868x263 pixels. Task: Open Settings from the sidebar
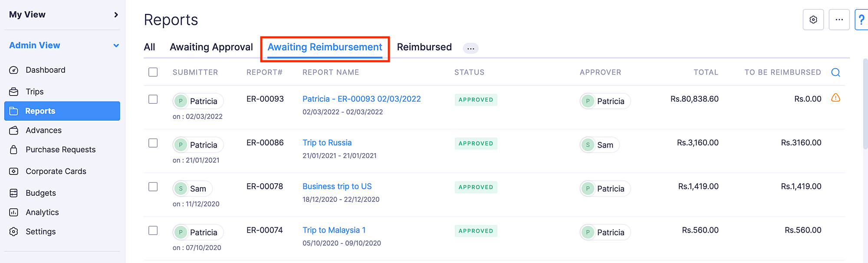40,231
